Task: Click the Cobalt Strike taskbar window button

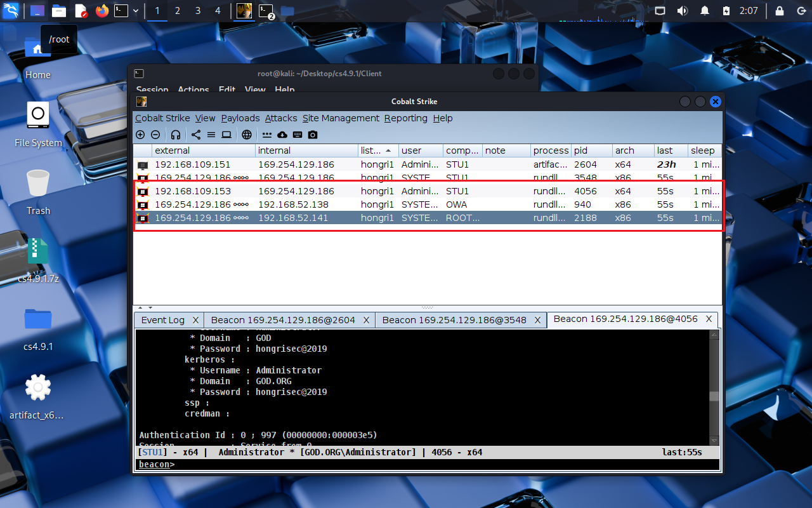Action: tap(244, 11)
